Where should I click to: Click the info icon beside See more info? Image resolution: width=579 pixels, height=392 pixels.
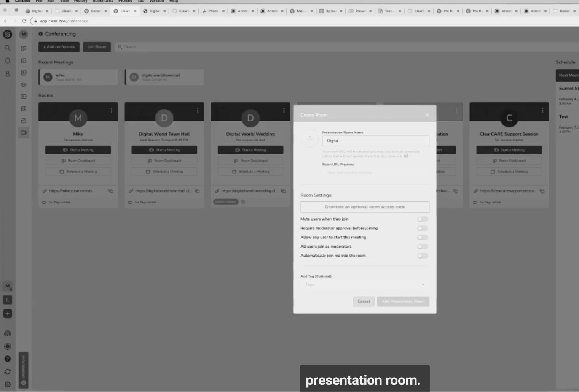pyautogui.click(x=406, y=156)
